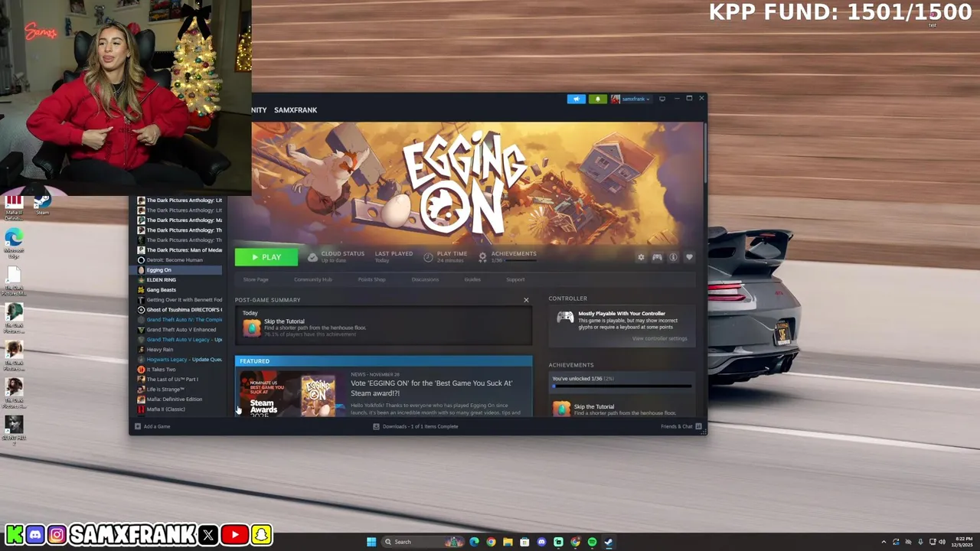Click the taskbar clock showing 8:22 PM
This screenshot has width=980, height=551.
click(x=962, y=542)
